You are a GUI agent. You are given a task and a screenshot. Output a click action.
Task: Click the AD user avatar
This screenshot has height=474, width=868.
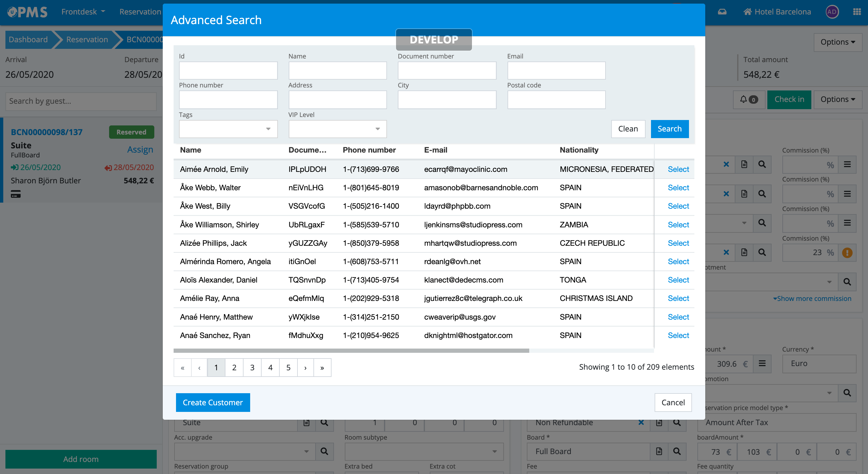click(x=832, y=12)
